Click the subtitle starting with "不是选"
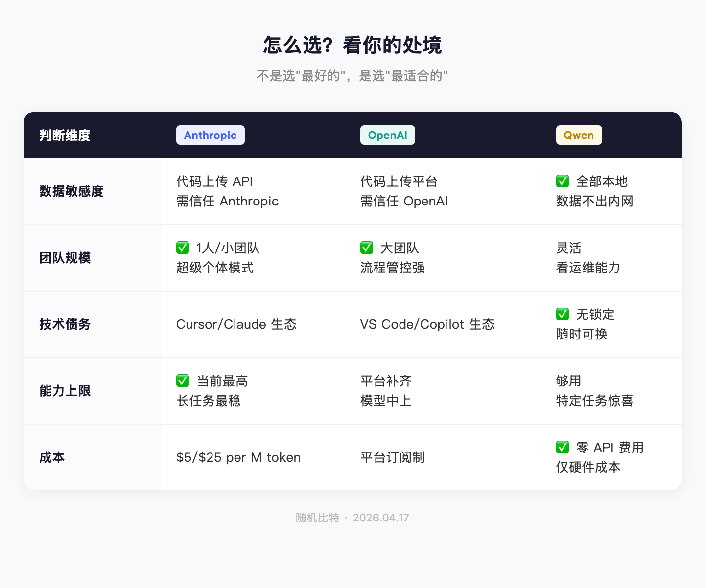Screen dimensions: 705x588 (x=352, y=76)
